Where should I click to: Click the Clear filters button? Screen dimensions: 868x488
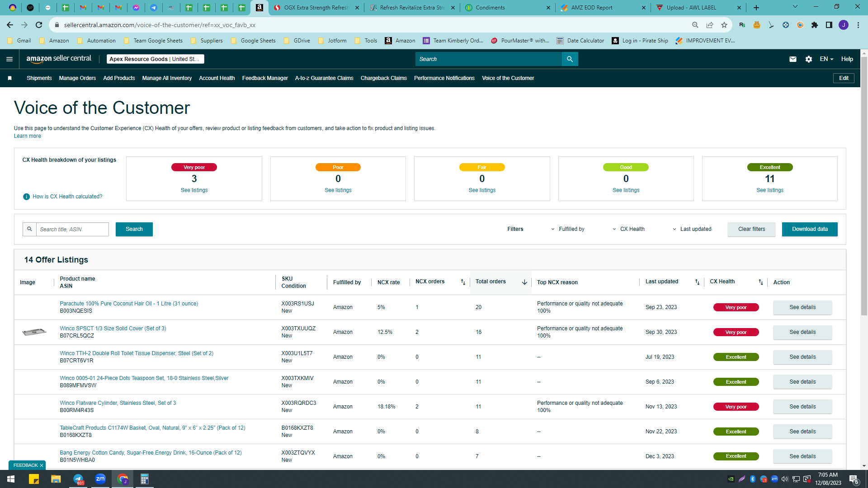(751, 229)
